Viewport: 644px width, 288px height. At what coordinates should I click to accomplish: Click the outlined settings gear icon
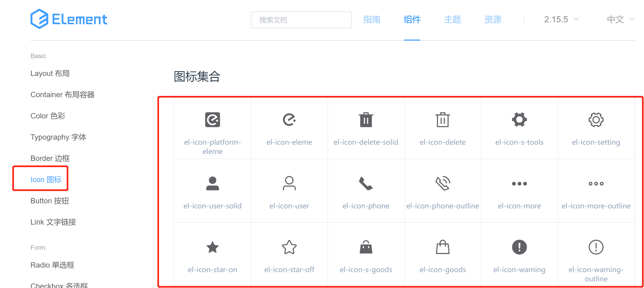pos(596,120)
